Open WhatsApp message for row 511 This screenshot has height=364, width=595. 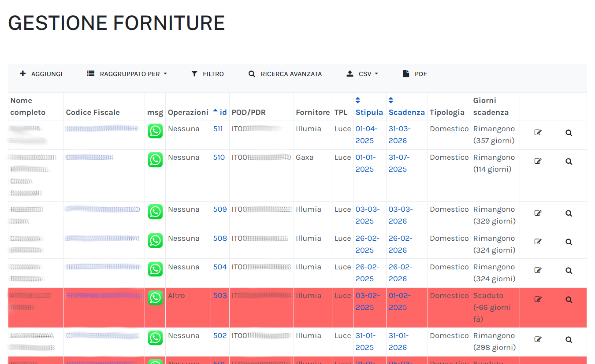click(155, 131)
